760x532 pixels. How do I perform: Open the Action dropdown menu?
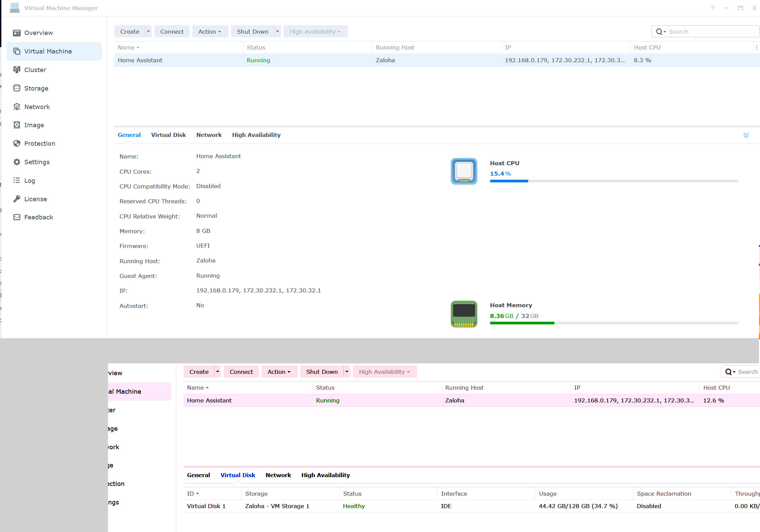click(210, 31)
